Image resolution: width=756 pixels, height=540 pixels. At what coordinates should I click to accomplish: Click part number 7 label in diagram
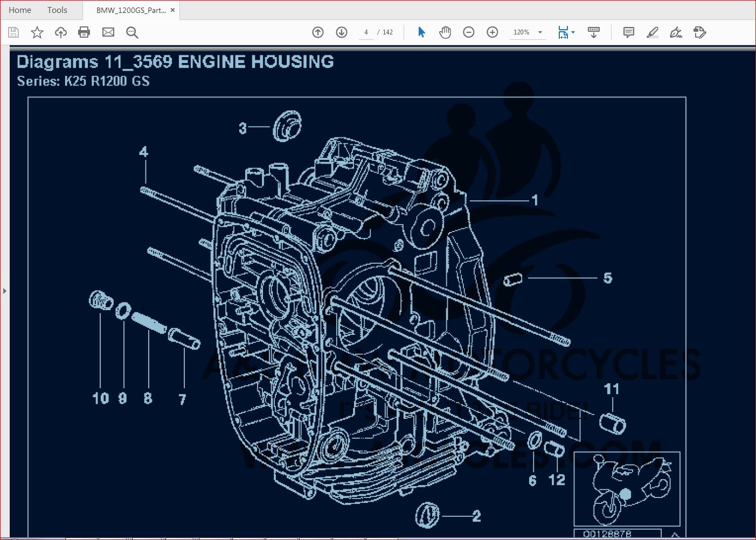tap(183, 399)
